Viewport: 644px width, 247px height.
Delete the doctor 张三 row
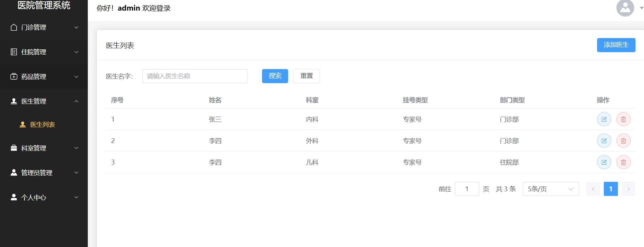(623, 119)
